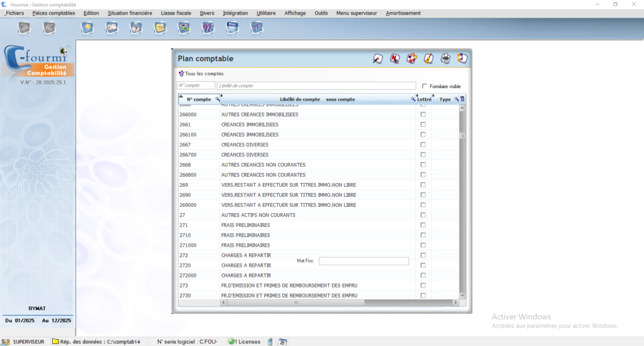Screen dimensions: 644x346
Task: Enable the Formulaire visible checkbox
Action: pyautogui.click(x=425, y=86)
